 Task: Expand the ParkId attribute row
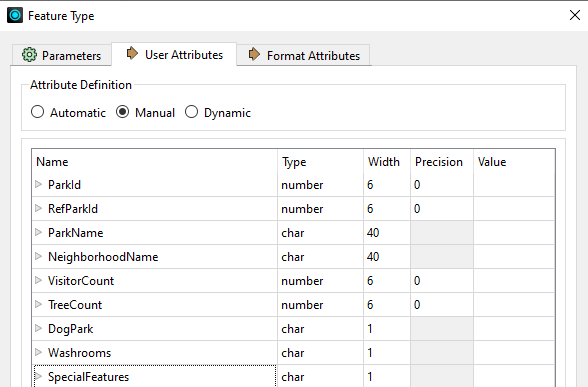[x=38, y=184]
